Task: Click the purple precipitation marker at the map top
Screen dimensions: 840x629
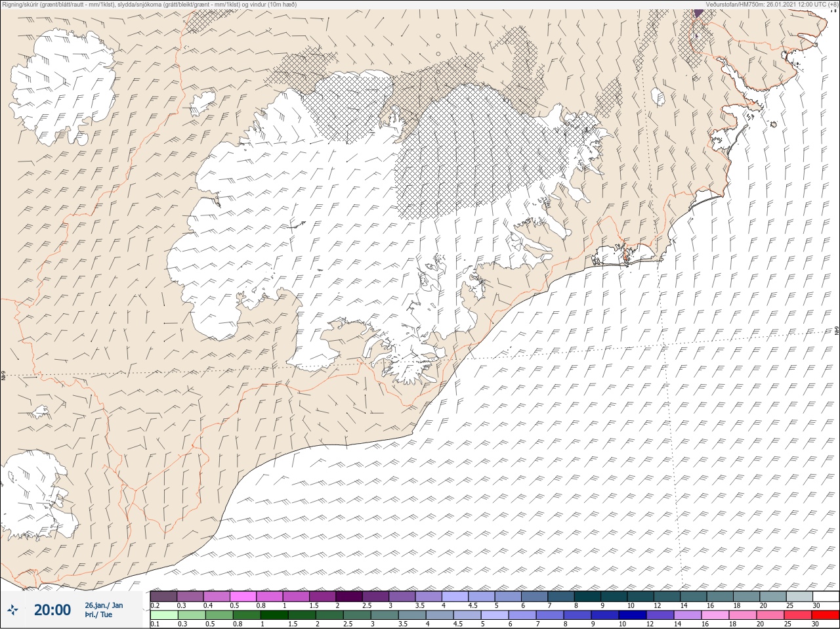Action: pos(698,12)
